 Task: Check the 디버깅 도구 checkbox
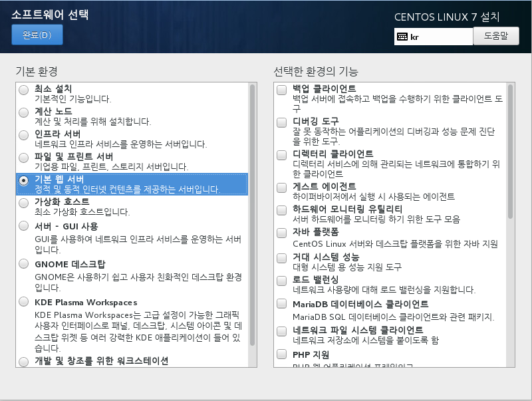pyautogui.click(x=281, y=122)
